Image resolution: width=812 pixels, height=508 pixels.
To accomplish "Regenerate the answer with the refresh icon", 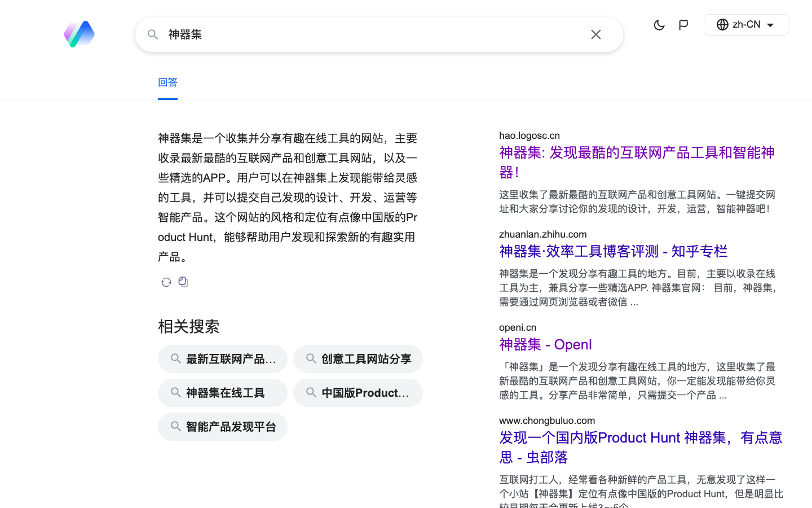I will click(166, 282).
